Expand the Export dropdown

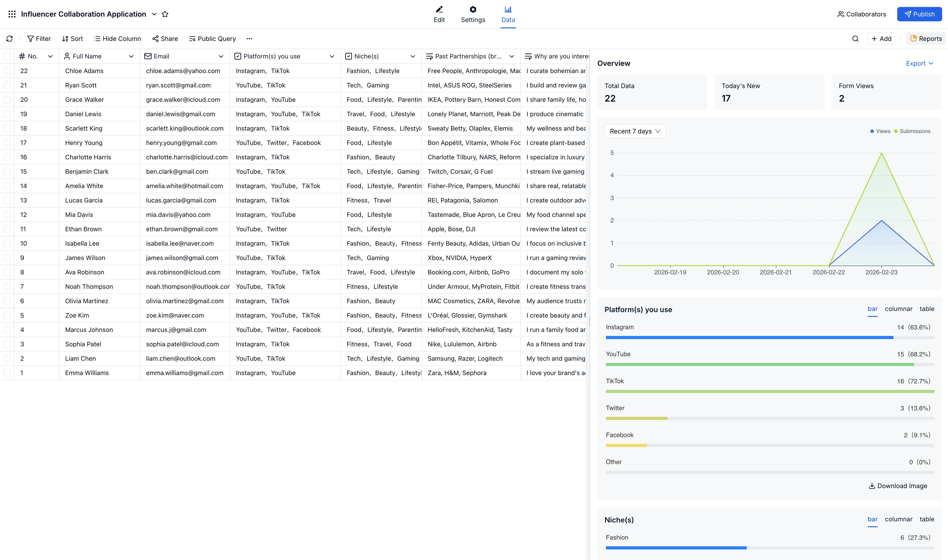[919, 63]
